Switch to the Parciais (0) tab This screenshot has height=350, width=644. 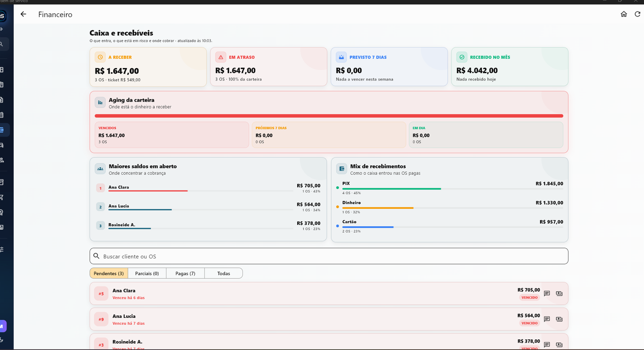[147, 273]
